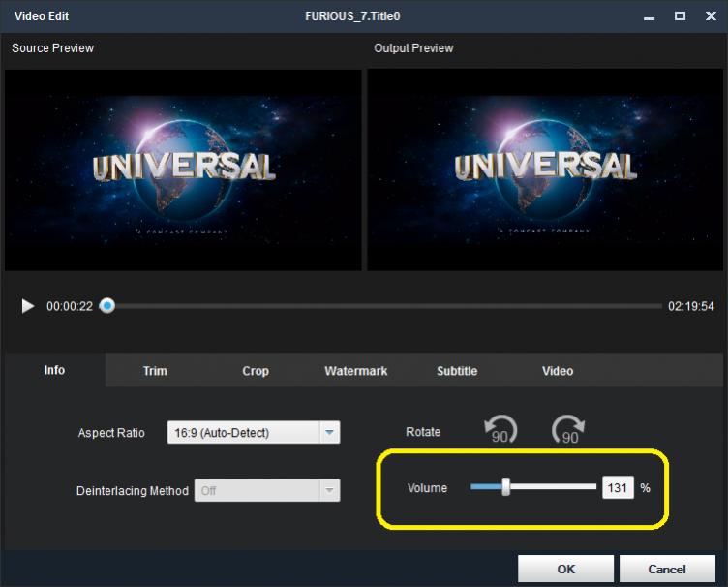The height and width of the screenshot is (587, 728).
Task: Open the Deinterlacing Method dropdown
Action: click(267, 490)
